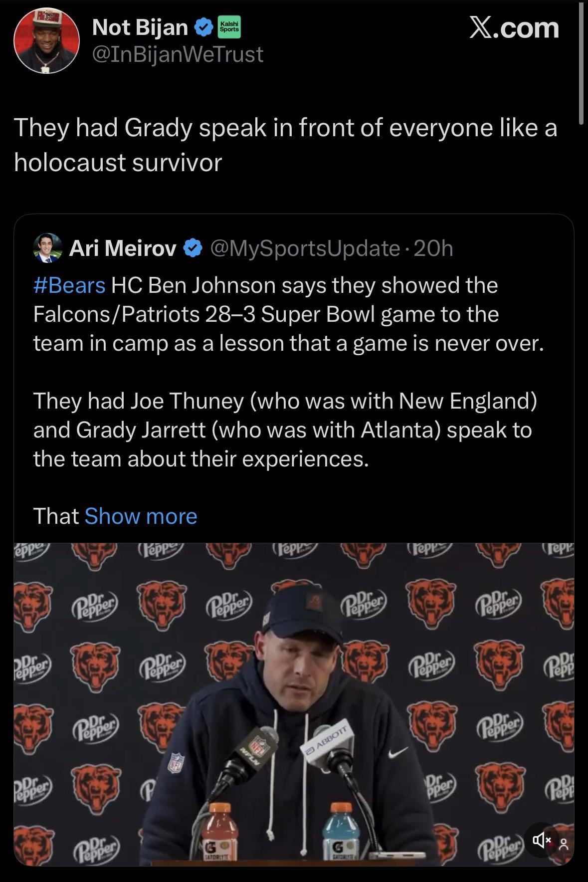Click the verified badge beside Not Bijan
588x882 pixels.
pyautogui.click(x=203, y=27)
